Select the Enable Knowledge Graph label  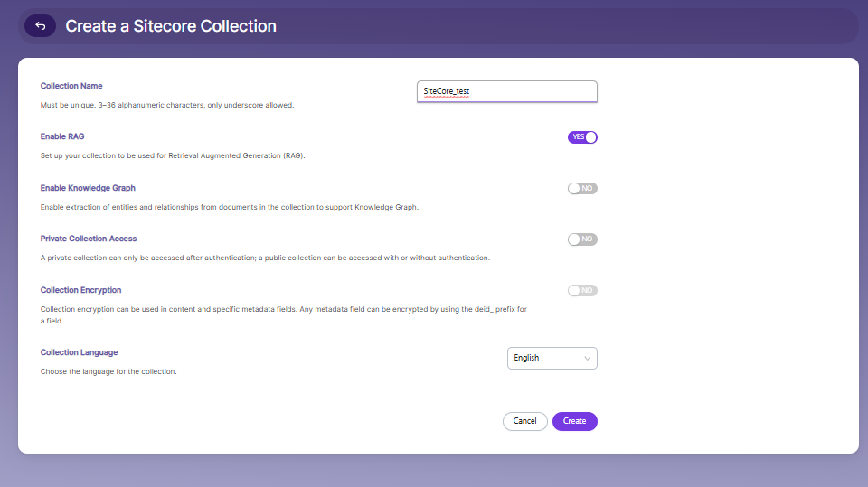[88, 188]
